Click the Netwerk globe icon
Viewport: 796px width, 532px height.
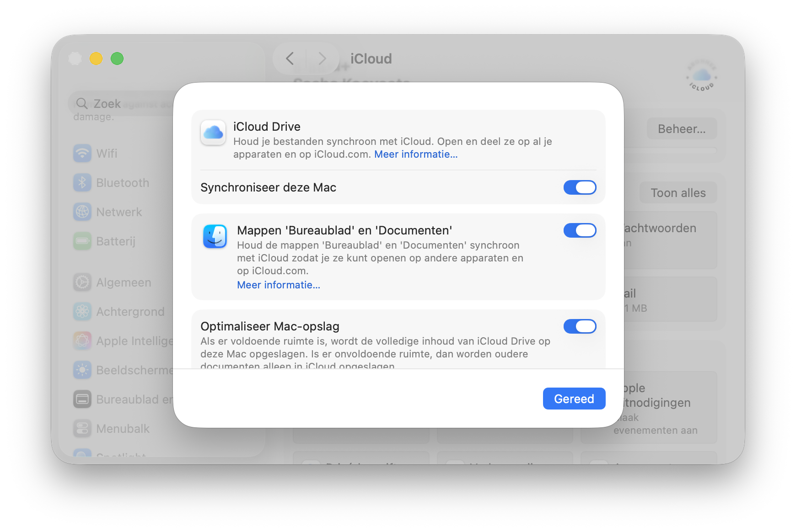point(82,212)
